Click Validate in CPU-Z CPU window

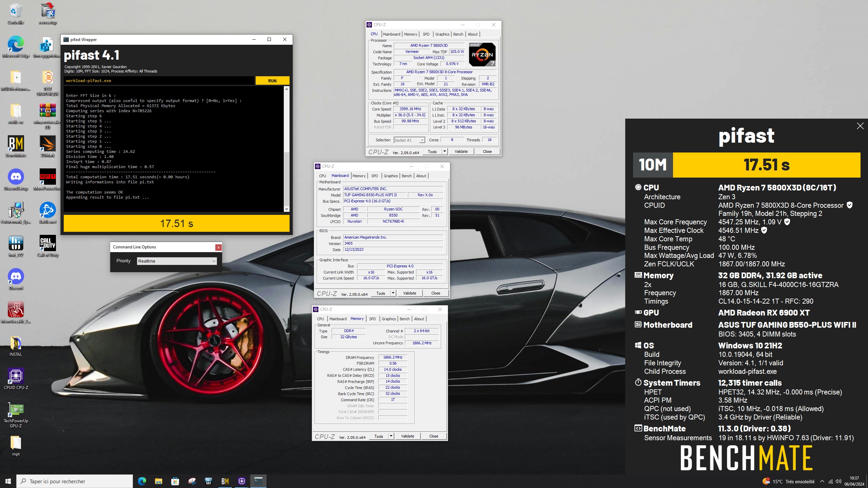(461, 151)
